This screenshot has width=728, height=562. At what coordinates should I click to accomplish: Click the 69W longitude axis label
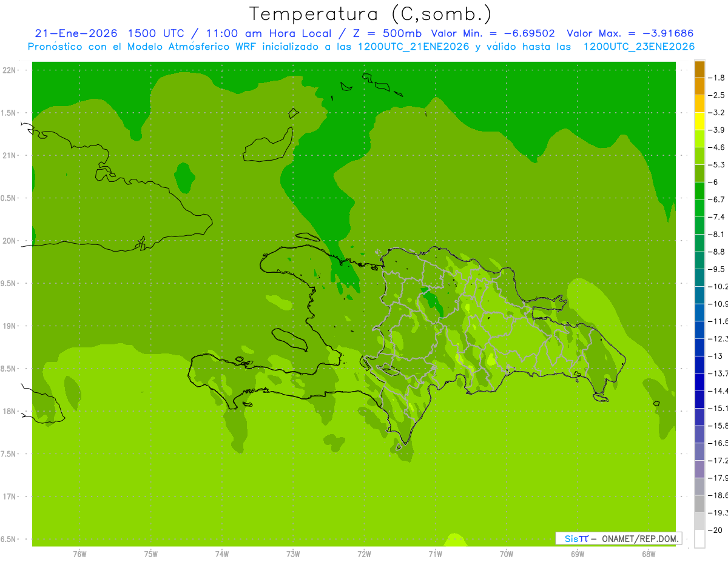pyautogui.click(x=578, y=555)
